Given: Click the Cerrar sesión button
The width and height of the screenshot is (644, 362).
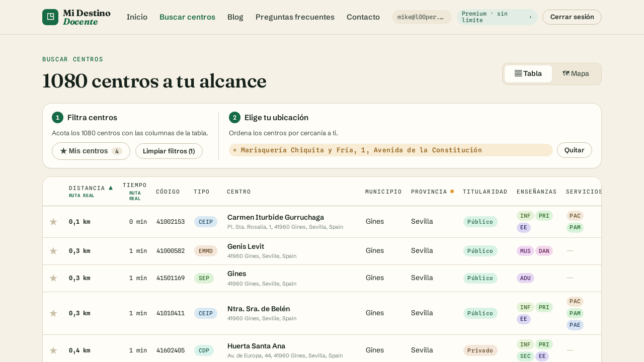Looking at the screenshot, I should coord(572,17).
